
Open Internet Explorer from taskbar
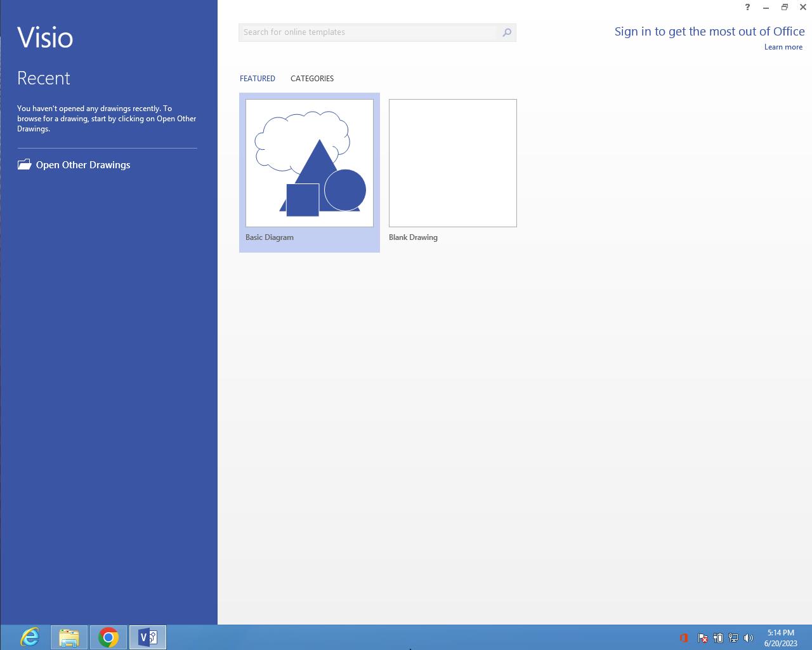[30, 637]
